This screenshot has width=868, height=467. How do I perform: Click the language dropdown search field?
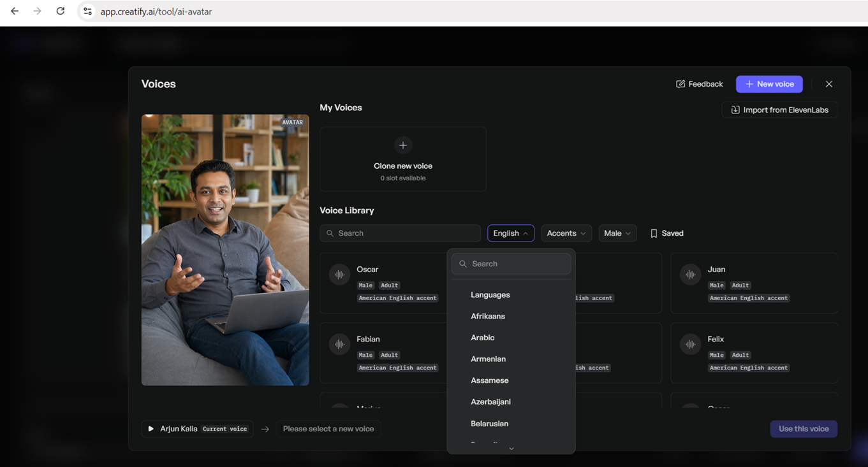pos(511,264)
